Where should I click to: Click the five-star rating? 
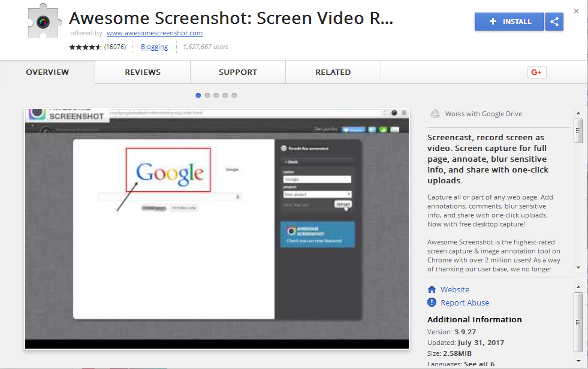tap(85, 47)
